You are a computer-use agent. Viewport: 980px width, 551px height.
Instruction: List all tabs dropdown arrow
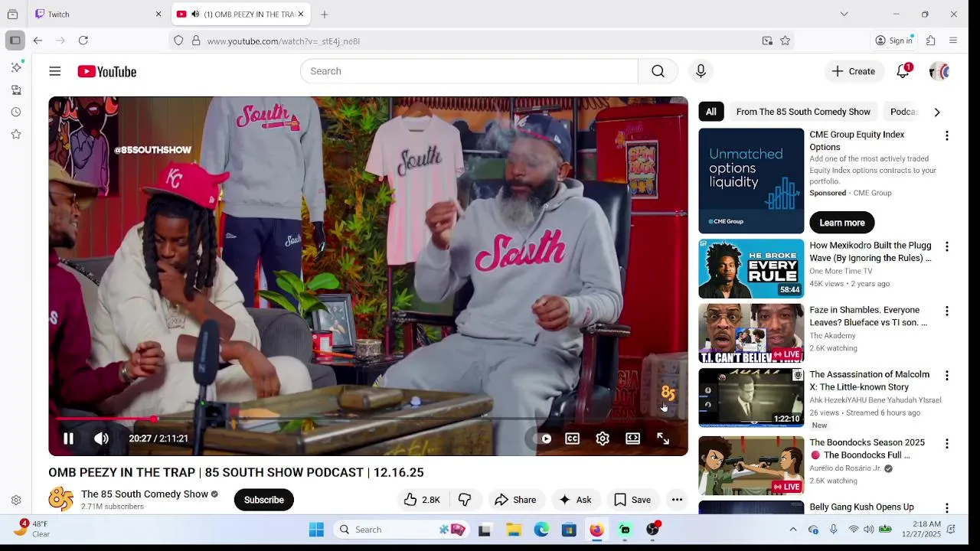click(x=844, y=14)
